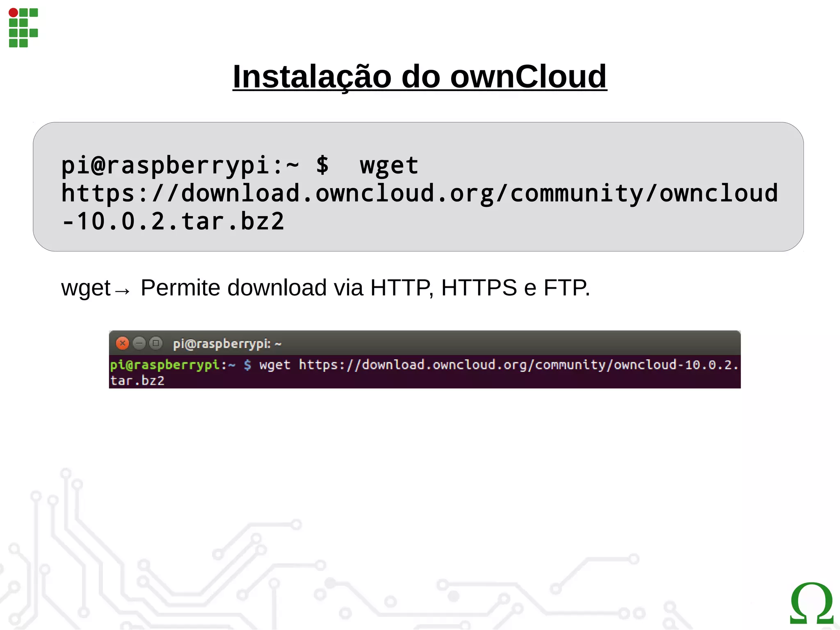This screenshot has height=630, width=840.
Task: Click the green terminal prompt "pi@raspberrypi:~"
Action: coord(173,365)
